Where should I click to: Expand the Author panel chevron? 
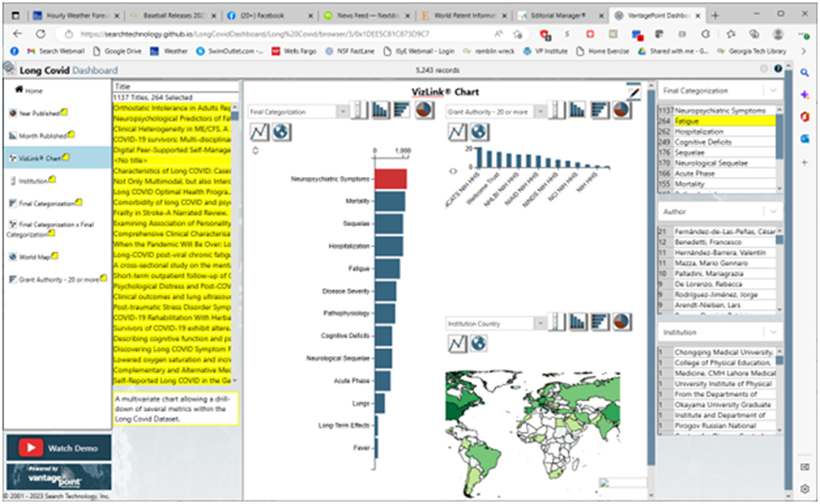773,212
